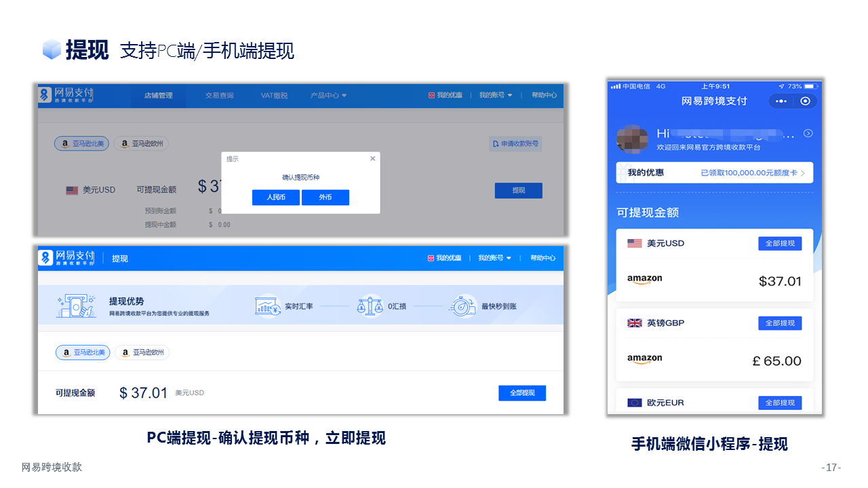Click the US flag icon next to 美元USD in the dimmed top page

coord(72,190)
